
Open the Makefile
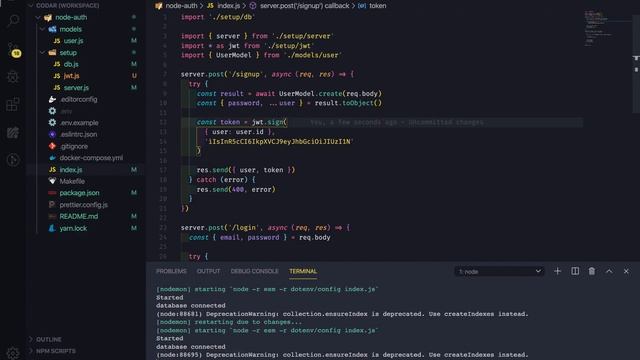click(72, 181)
